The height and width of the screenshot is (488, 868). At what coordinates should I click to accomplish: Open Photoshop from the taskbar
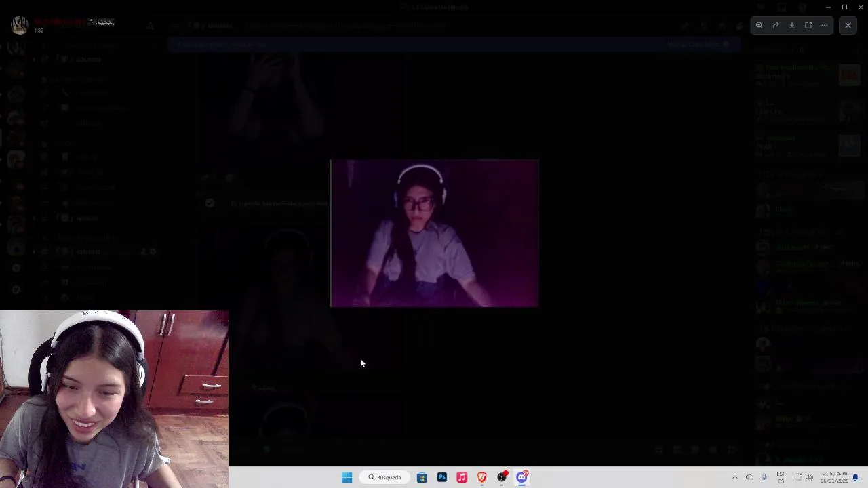442,477
